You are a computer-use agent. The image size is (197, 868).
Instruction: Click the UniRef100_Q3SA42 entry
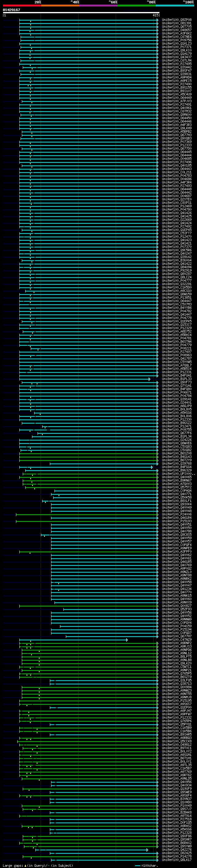[176, 67]
